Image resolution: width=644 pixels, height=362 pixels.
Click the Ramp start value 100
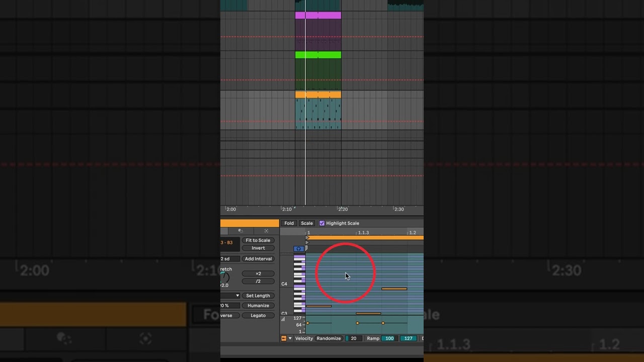click(x=389, y=338)
